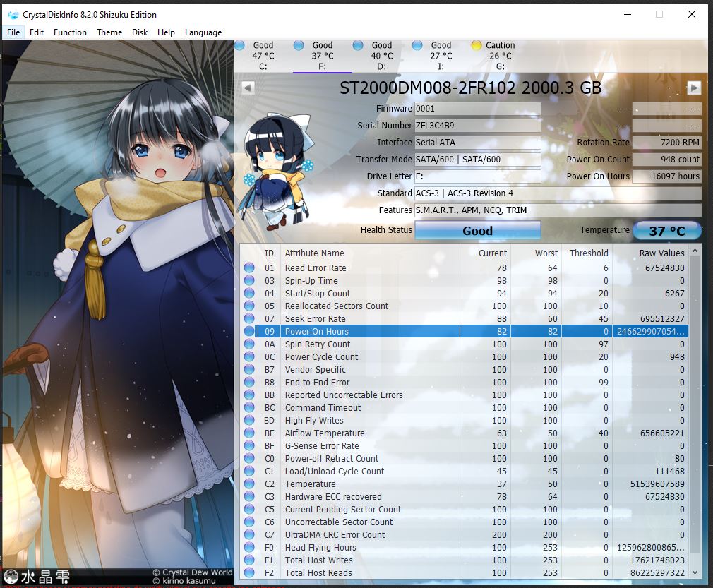The height and width of the screenshot is (588, 713).
Task: Open the Language menu
Action: coord(203,32)
